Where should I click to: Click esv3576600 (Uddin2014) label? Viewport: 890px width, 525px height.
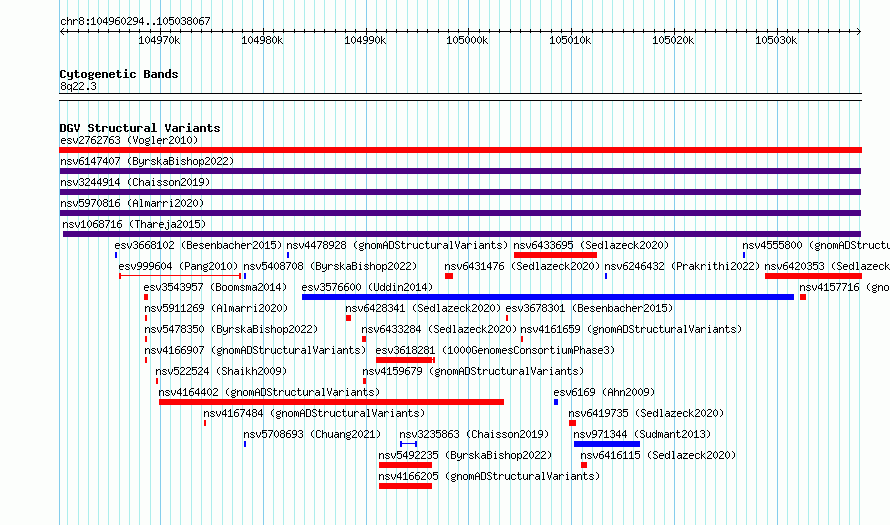(x=367, y=287)
